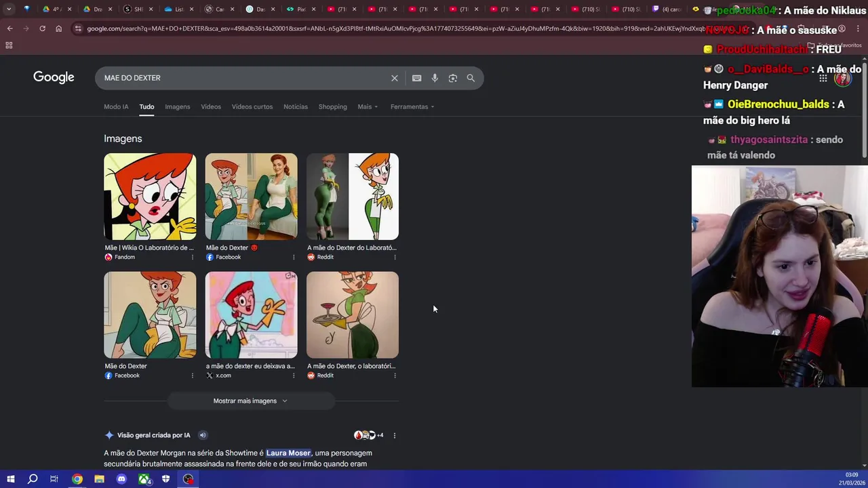Open Google Lens image search
This screenshot has height=488, width=868.
(453, 78)
